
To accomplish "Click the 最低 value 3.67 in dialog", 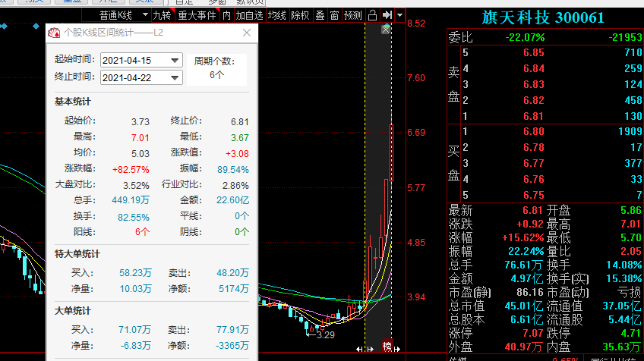I will pos(240,138).
